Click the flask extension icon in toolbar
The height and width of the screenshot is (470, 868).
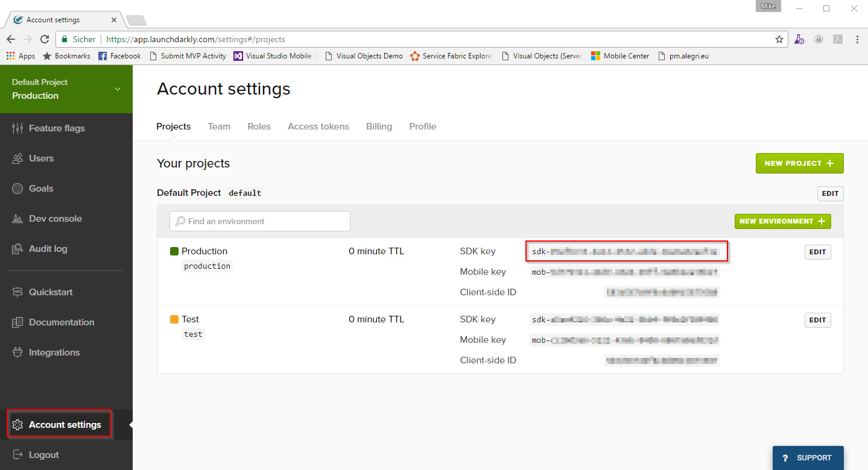(x=799, y=39)
